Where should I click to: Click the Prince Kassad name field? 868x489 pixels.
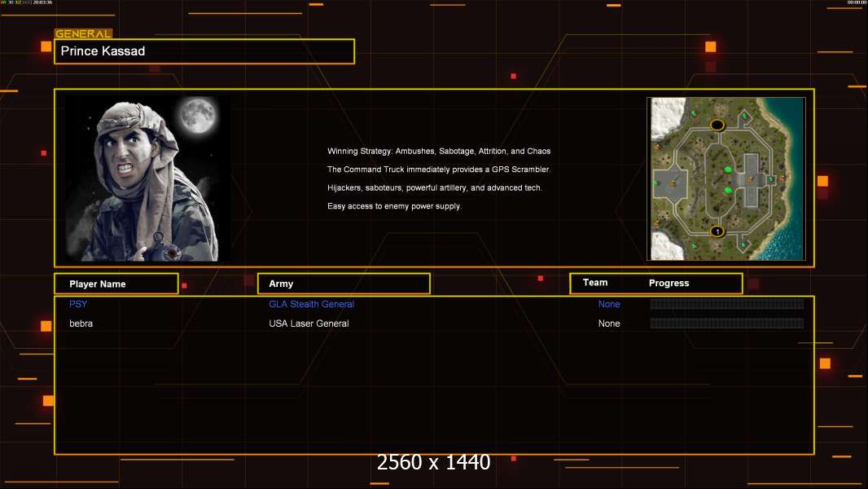tap(204, 51)
